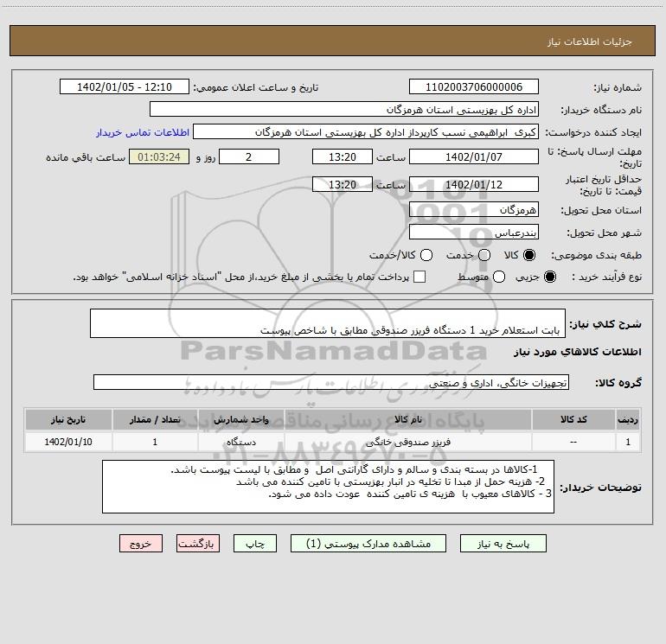
Task: Click the goods group field تجهیزات خانگی
Action: point(331,382)
